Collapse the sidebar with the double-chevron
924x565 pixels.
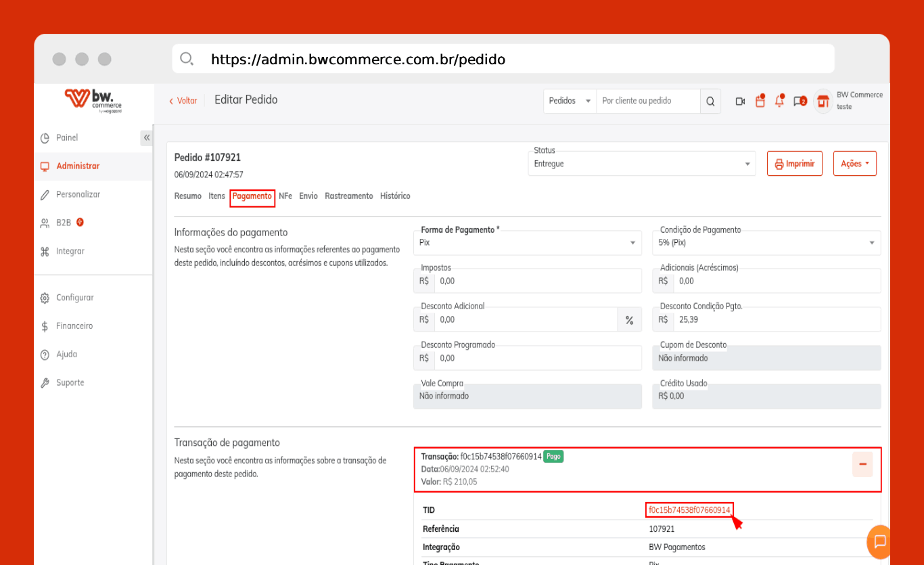[147, 137]
